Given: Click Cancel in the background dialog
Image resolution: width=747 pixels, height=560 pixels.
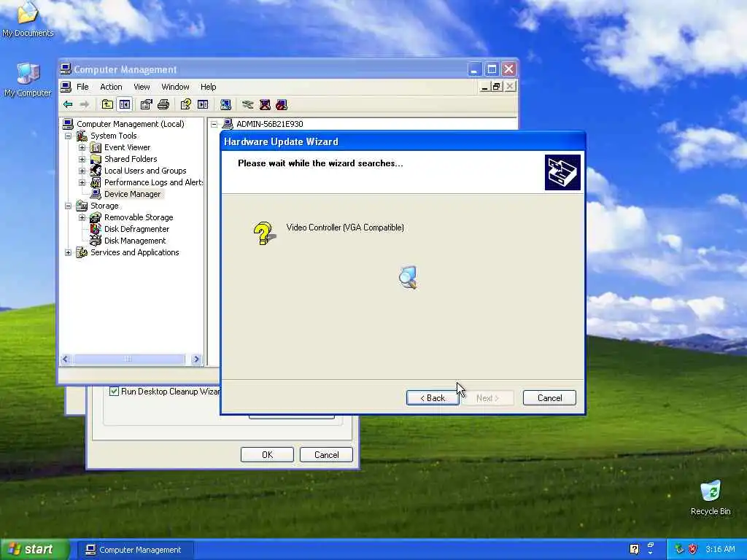Looking at the screenshot, I should [x=326, y=455].
